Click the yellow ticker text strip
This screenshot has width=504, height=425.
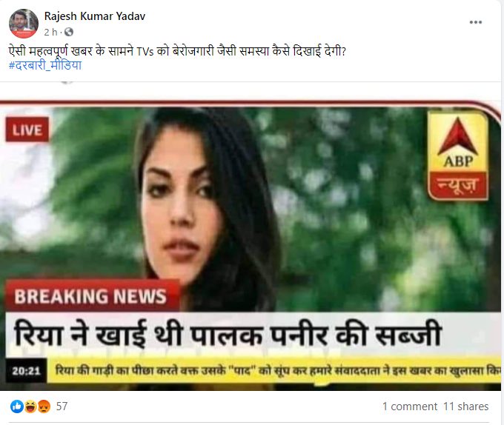(273, 369)
